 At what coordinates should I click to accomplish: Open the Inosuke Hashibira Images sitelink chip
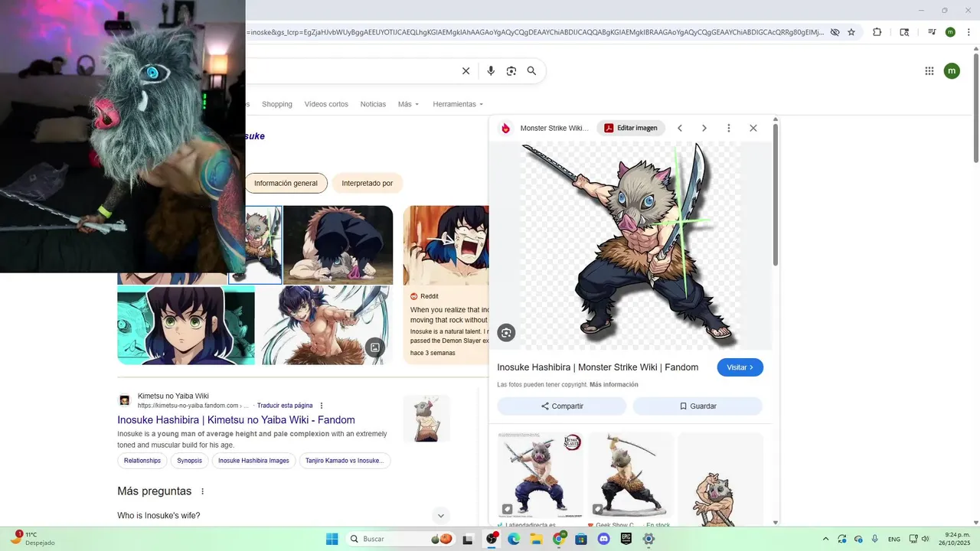tap(253, 461)
